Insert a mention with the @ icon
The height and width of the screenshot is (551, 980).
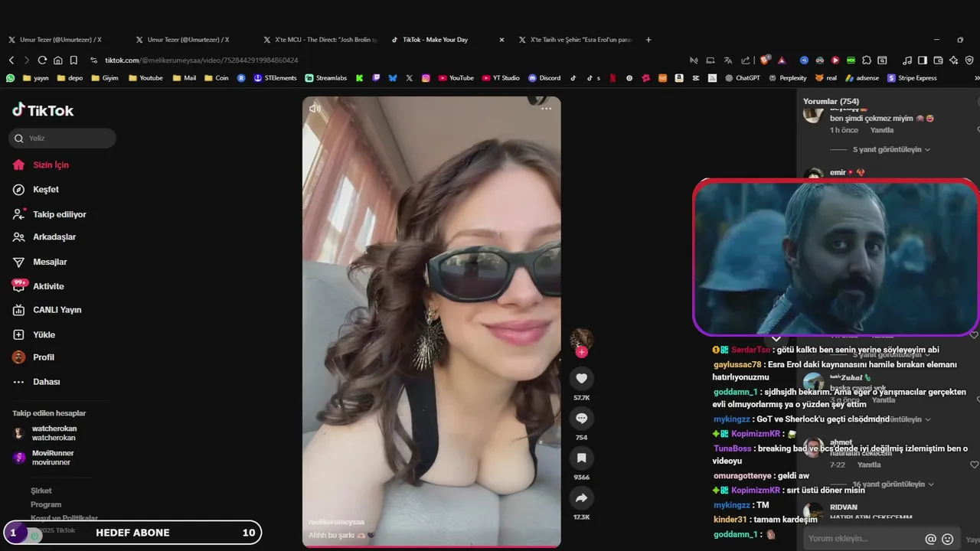click(x=930, y=539)
